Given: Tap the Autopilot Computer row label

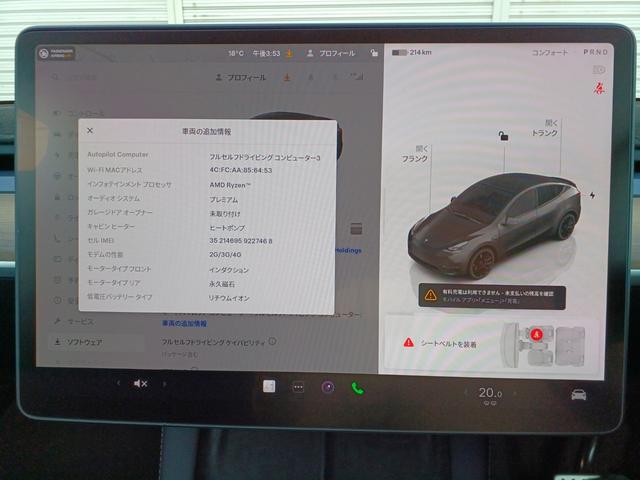Looking at the screenshot, I should [x=118, y=155].
